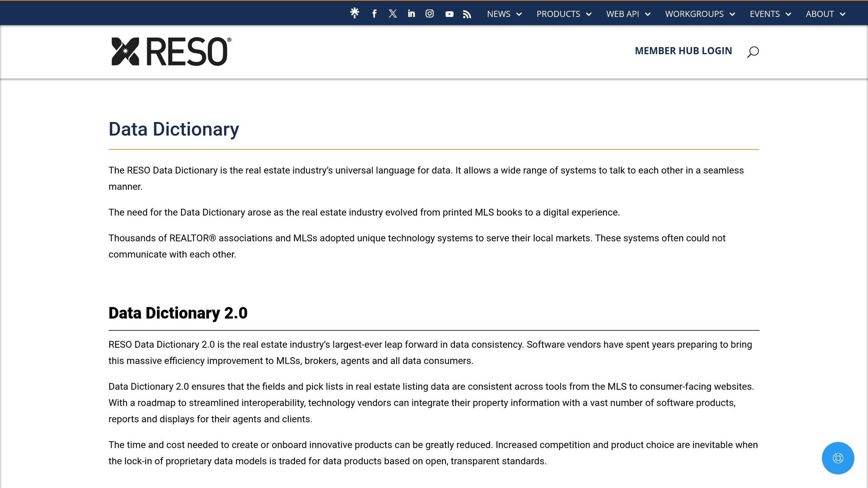Open the LinkedIn icon link

(x=411, y=14)
